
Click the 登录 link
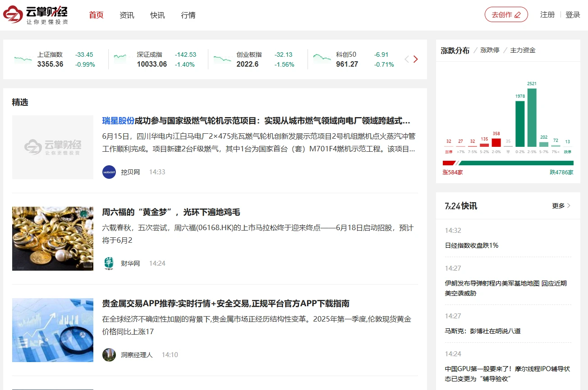[573, 14]
